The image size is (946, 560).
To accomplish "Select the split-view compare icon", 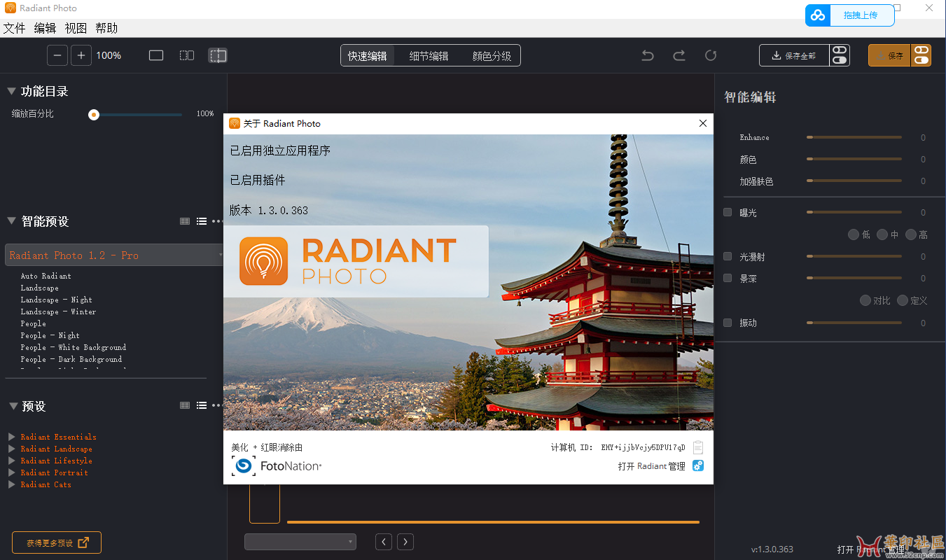I will [218, 55].
